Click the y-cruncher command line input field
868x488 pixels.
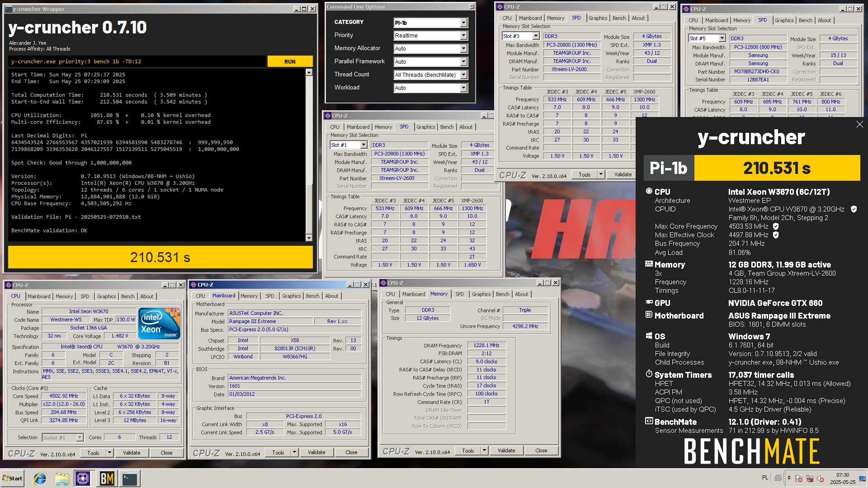click(x=137, y=61)
